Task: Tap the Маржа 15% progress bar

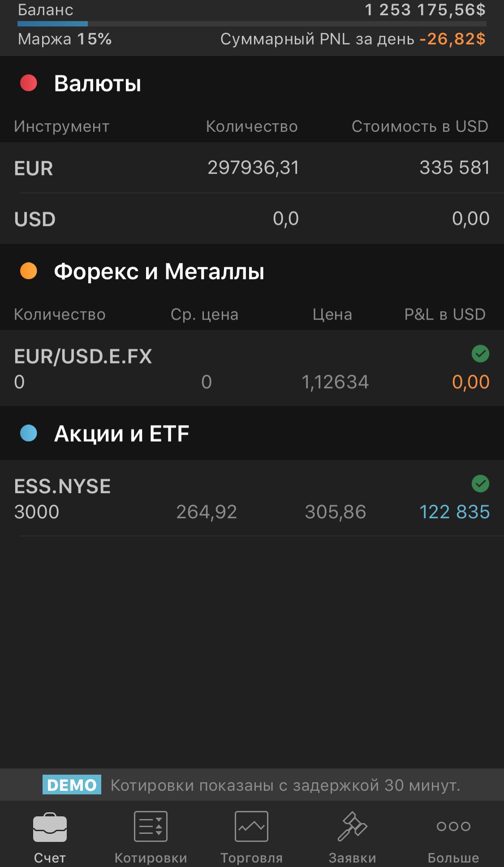Action: (x=252, y=23)
